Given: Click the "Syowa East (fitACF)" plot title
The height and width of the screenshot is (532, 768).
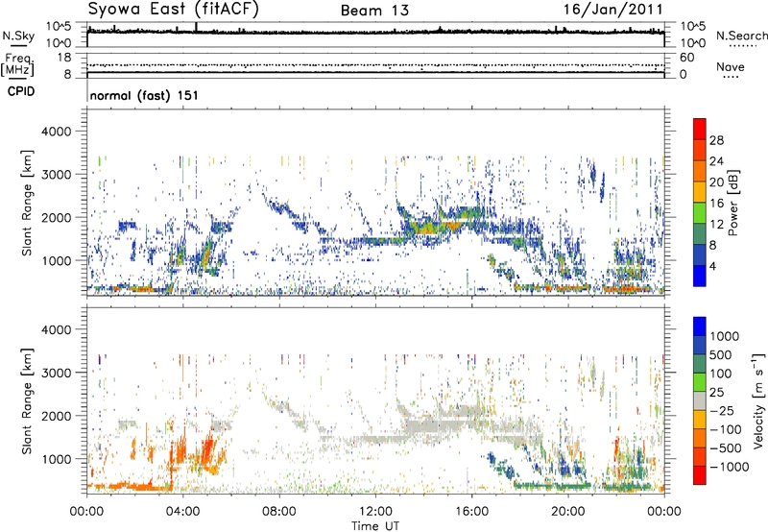Looking at the screenshot, I should click(174, 10).
